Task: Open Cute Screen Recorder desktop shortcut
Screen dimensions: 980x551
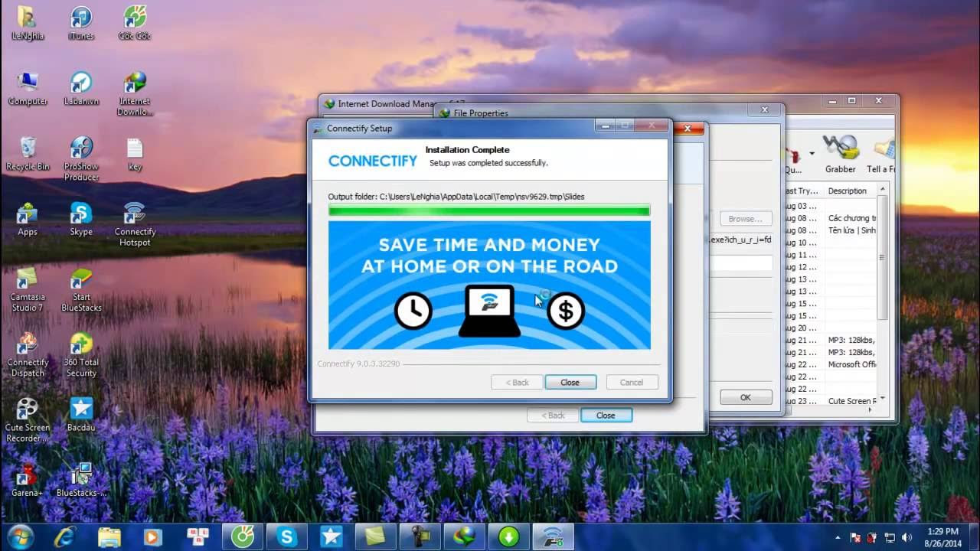Action: point(28,419)
